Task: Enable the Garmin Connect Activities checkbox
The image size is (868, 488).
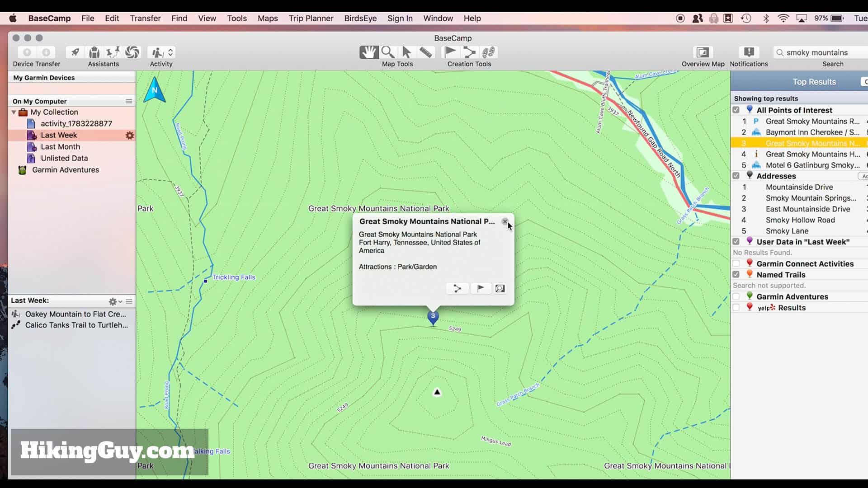Action: tap(736, 263)
